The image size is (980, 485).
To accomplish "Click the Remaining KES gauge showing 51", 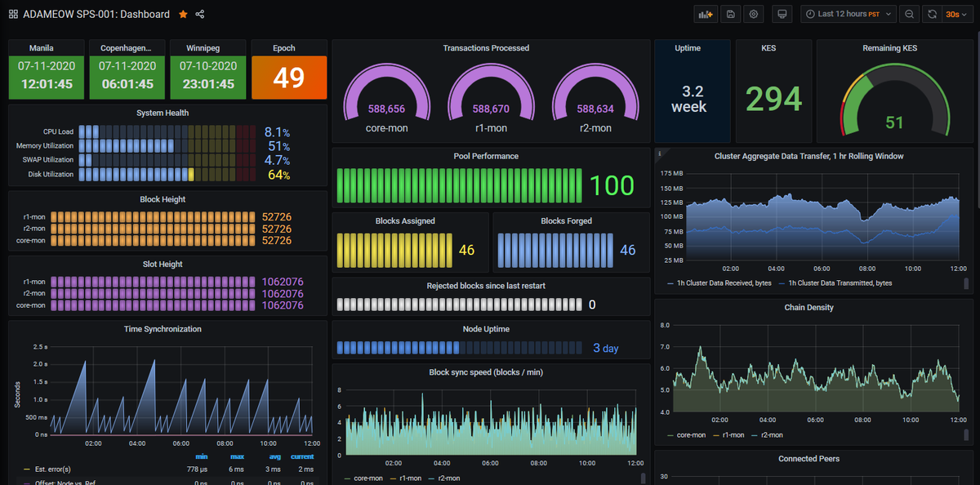I will [x=895, y=98].
